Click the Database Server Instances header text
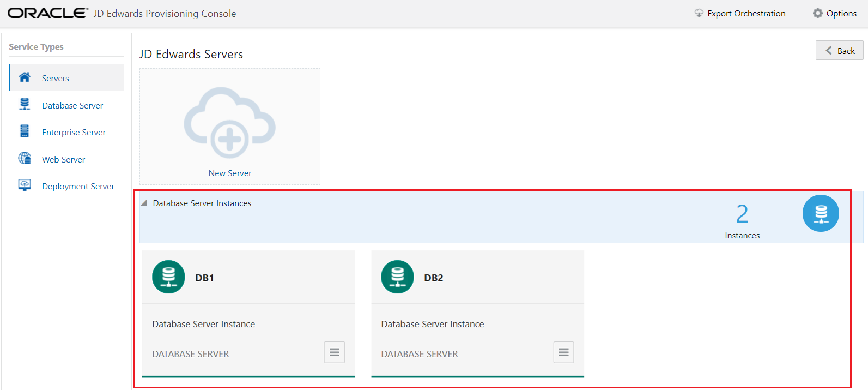Image resolution: width=868 pixels, height=390 pixels. pos(202,203)
